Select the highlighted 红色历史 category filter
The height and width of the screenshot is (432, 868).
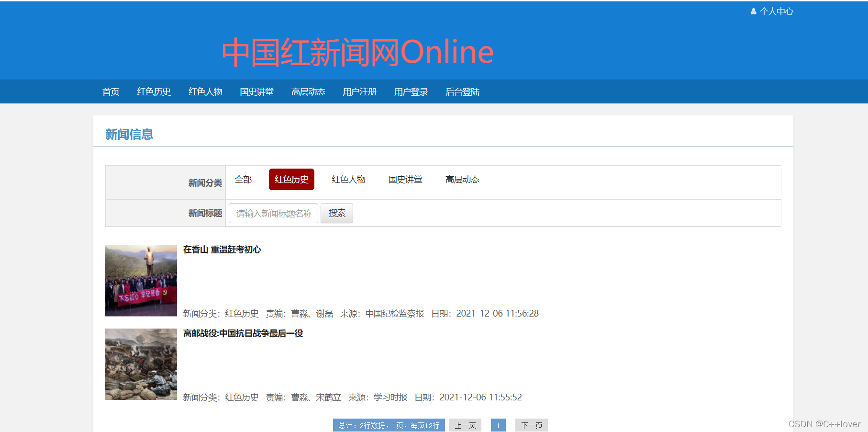pos(291,179)
